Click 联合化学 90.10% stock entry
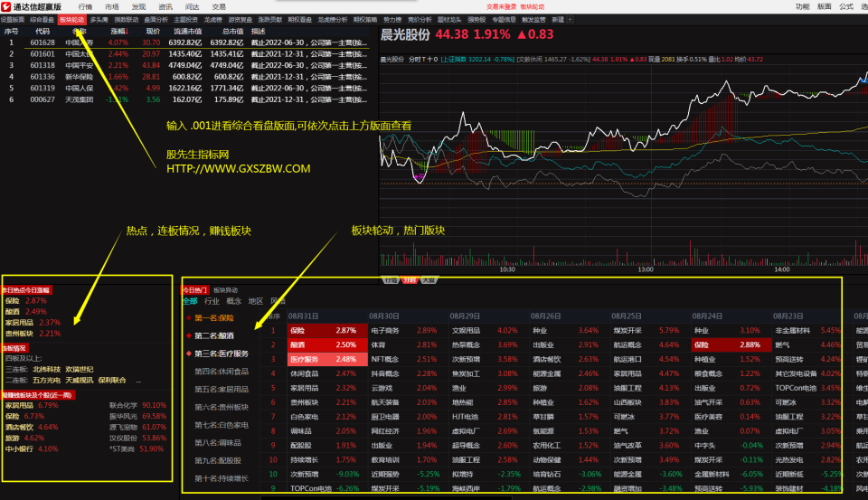 pos(137,405)
